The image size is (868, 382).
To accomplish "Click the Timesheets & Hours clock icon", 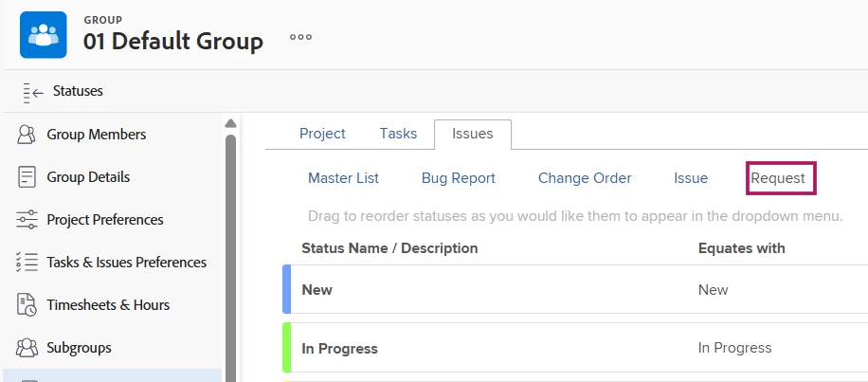I will pyautogui.click(x=27, y=305).
